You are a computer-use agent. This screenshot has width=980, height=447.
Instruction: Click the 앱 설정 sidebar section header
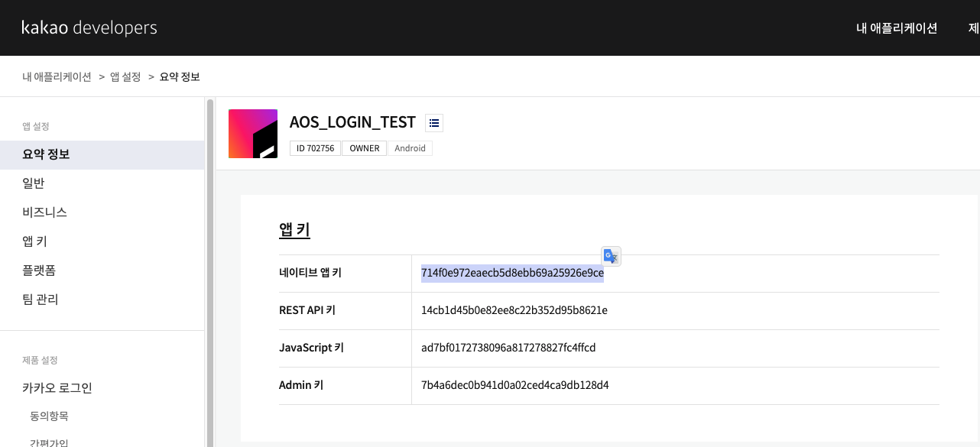point(36,126)
